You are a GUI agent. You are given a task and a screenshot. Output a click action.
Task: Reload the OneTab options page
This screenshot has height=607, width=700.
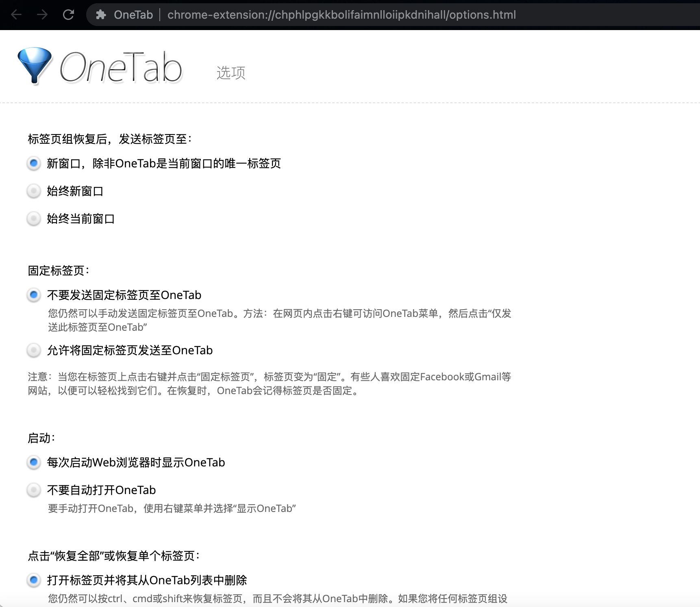point(68,15)
